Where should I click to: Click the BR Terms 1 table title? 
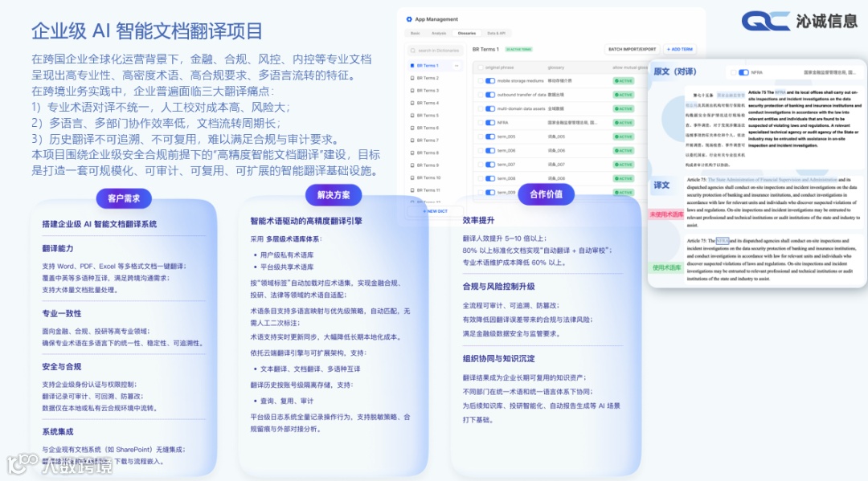point(485,49)
